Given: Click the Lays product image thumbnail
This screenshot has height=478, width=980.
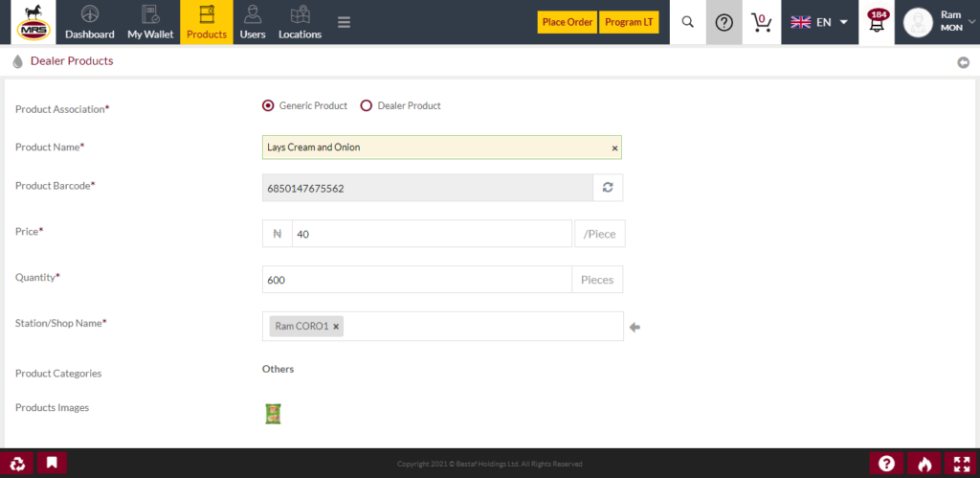Looking at the screenshot, I should [x=273, y=414].
